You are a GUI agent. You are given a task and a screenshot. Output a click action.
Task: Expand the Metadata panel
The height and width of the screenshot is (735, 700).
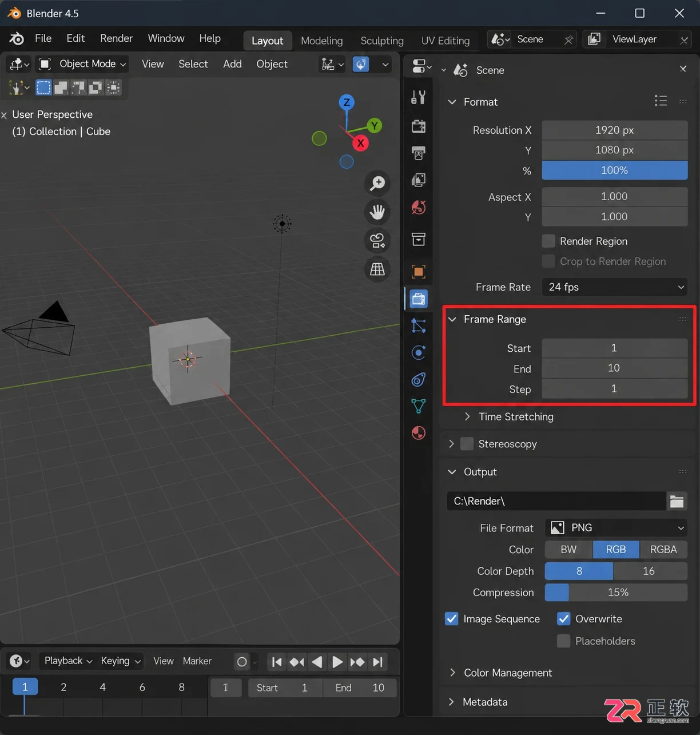[452, 702]
